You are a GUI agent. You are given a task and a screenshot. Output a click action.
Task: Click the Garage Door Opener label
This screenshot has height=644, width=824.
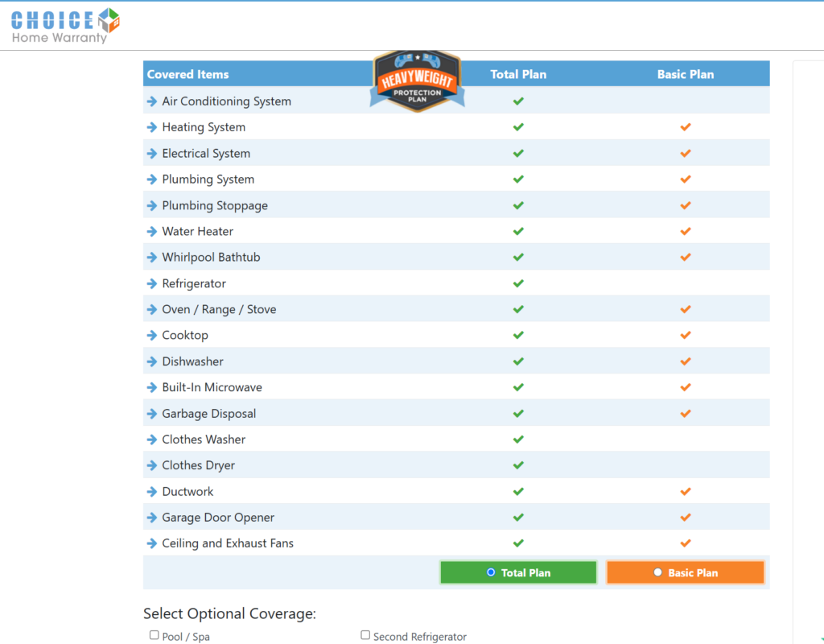[x=218, y=518]
